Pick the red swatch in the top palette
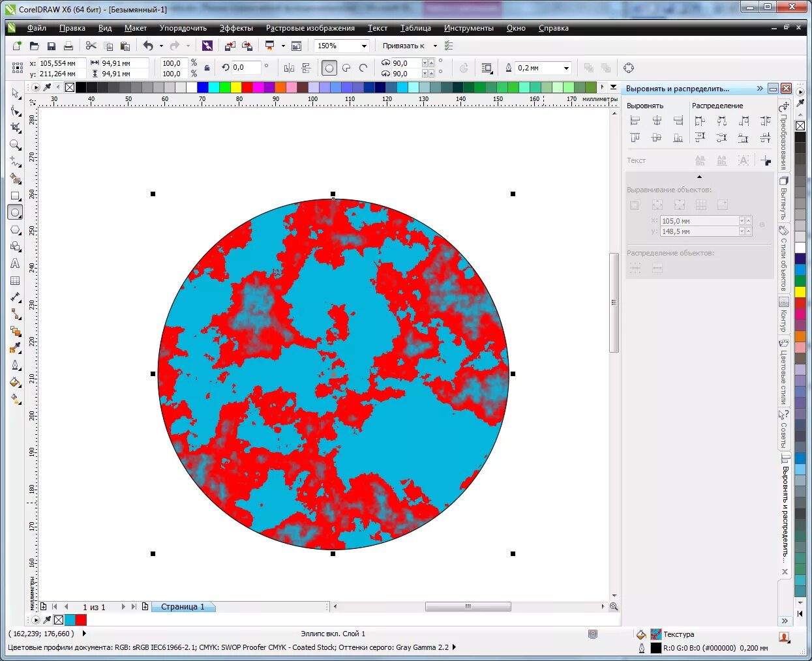This screenshot has width=812, height=661. point(247,87)
